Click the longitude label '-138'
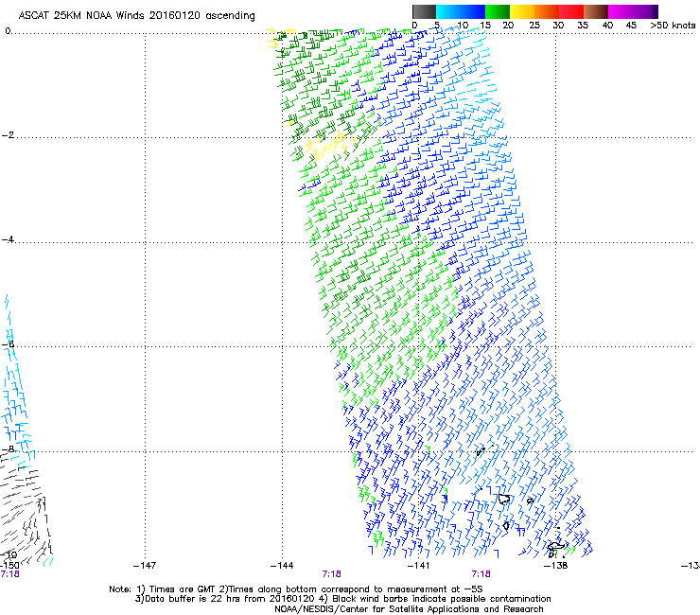 555,566
